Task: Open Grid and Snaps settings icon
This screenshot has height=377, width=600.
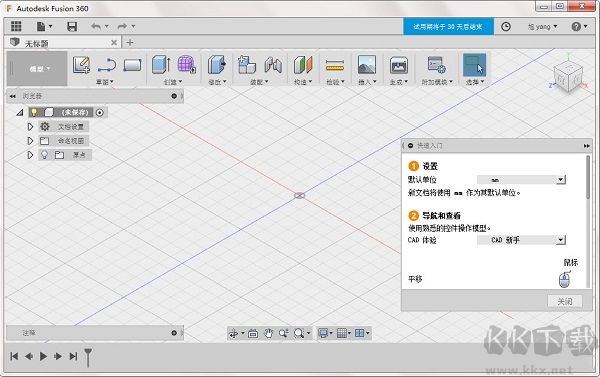Action: [342, 333]
